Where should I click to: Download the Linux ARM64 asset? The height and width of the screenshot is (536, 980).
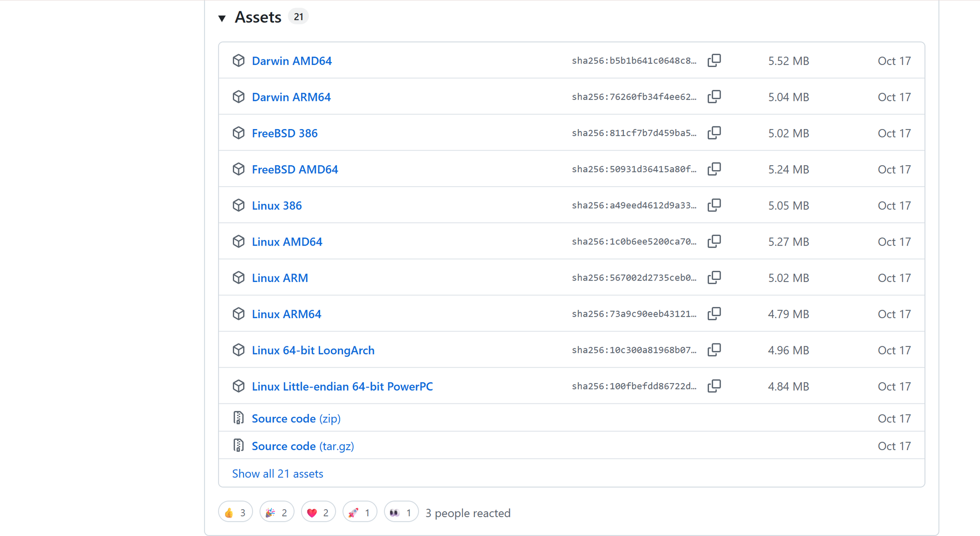click(286, 314)
